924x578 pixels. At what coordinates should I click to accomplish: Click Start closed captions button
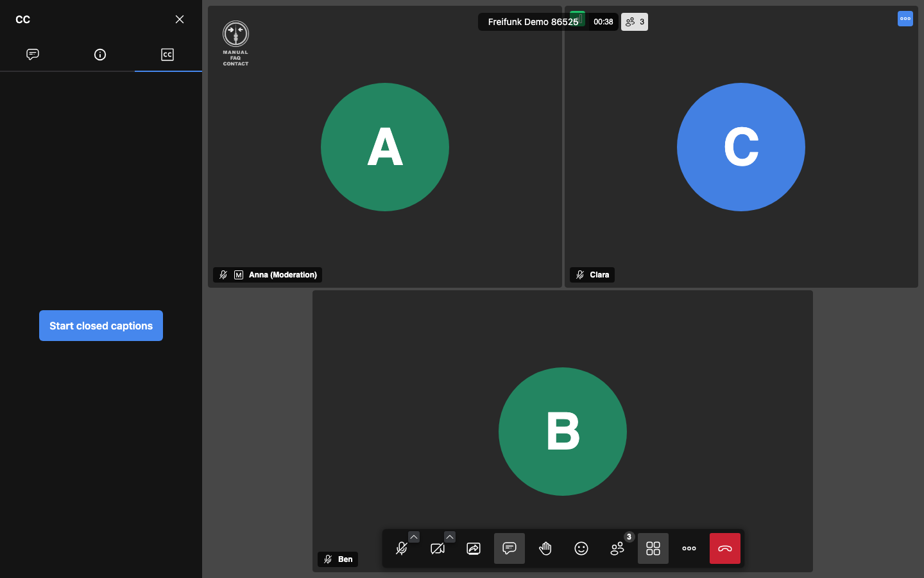coord(101,326)
